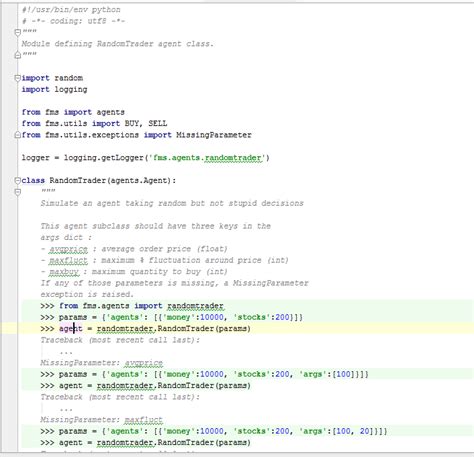Collapse the RandomTrader class definition

18,180
